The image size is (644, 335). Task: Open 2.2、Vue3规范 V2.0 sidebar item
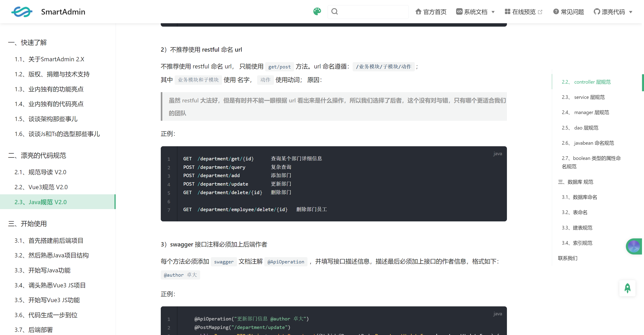tap(41, 187)
